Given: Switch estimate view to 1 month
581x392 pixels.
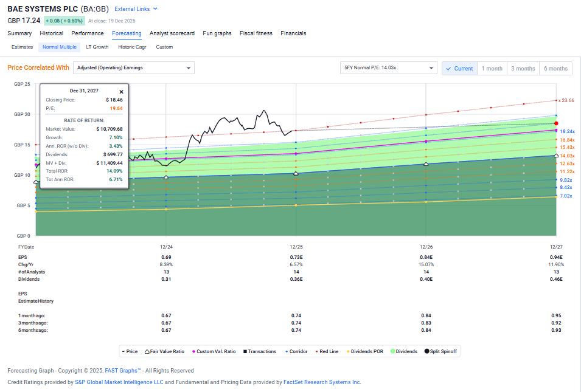Looking at the screenshot, I should [x=492, y=69].
